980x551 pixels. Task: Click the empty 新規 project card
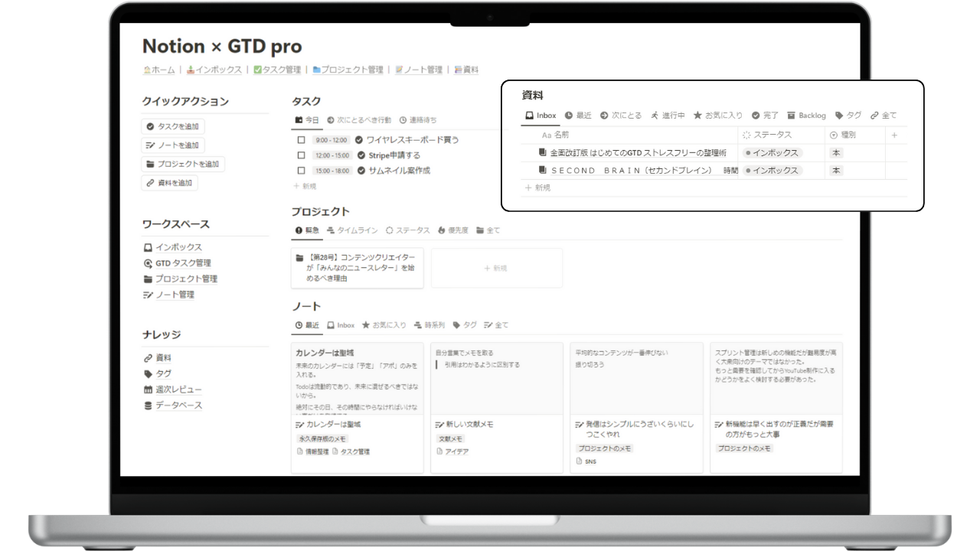click(x=497, y=268)
